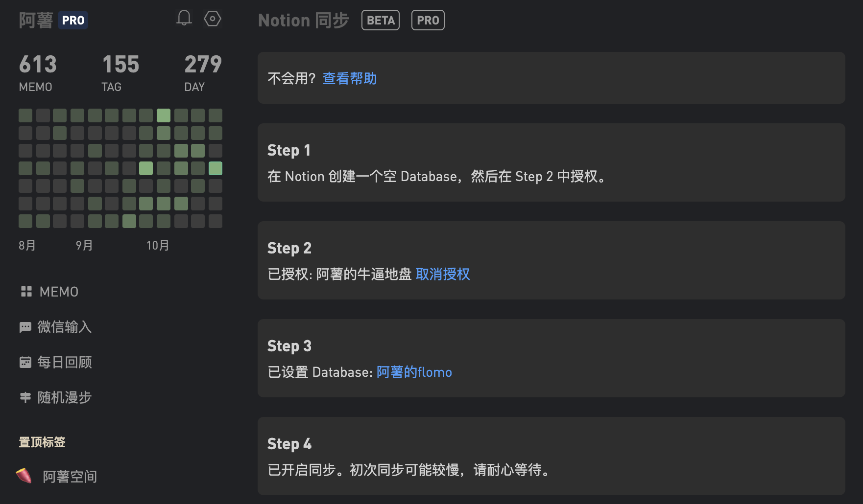Viewport: 863px width, 504px height.
Task: Select 每日回顾 in the sidebar
Action: coord(65,363)
